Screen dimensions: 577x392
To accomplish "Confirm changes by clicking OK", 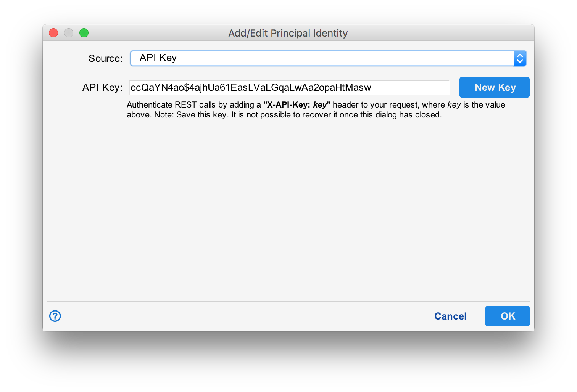I will [507, 316].
